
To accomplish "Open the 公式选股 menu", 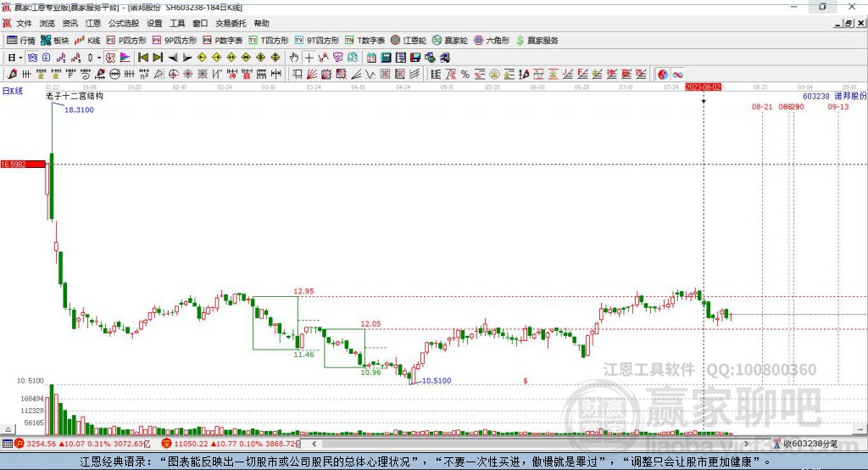I will pyautogui.click(x=124, y=23).
